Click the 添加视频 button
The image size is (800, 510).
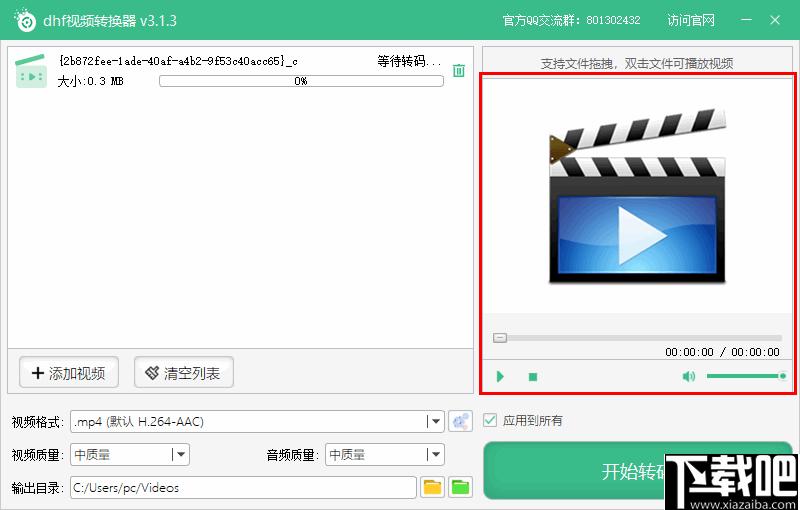69,373
